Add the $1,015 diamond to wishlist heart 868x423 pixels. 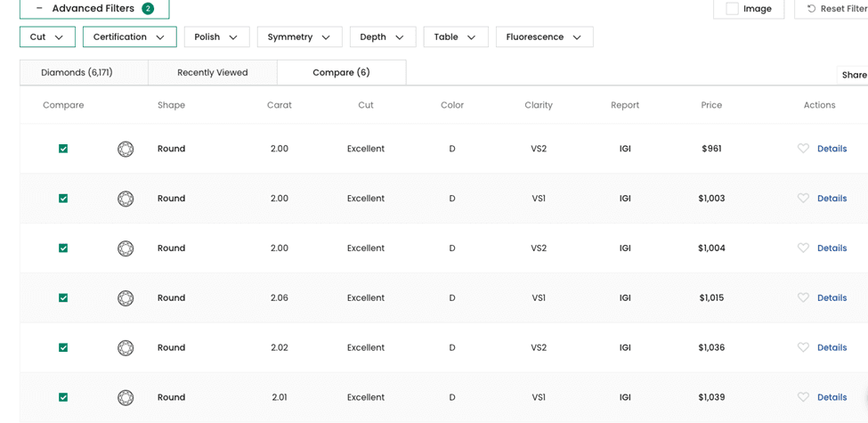point(803,297)
